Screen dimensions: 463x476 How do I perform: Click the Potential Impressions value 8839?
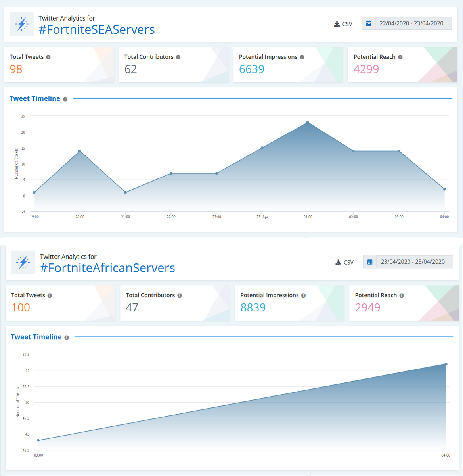(x=253, y=307)
